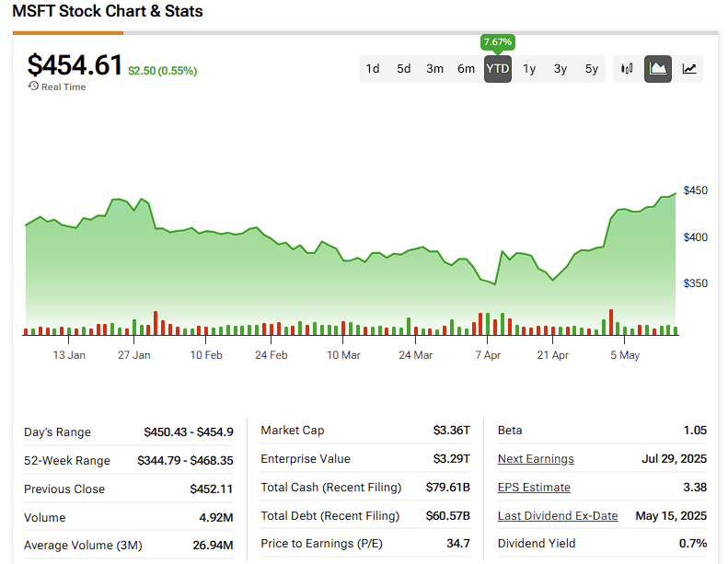Screen dimensions: 728x564
Task: Click the May 15, 2025 ex-dividend date
Action: tap(671, 516)
